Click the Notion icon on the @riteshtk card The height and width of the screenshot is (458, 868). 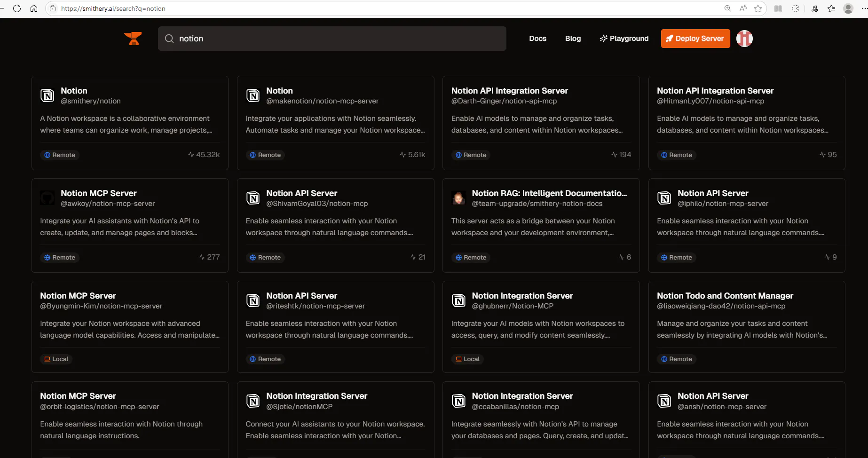tap(253, 300)
